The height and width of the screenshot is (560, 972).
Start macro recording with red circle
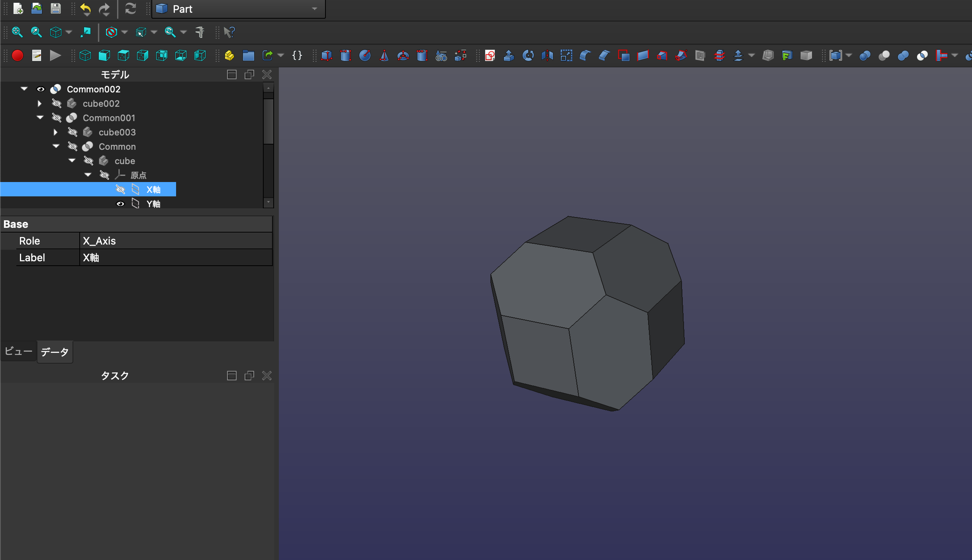(x=17, y=55)
